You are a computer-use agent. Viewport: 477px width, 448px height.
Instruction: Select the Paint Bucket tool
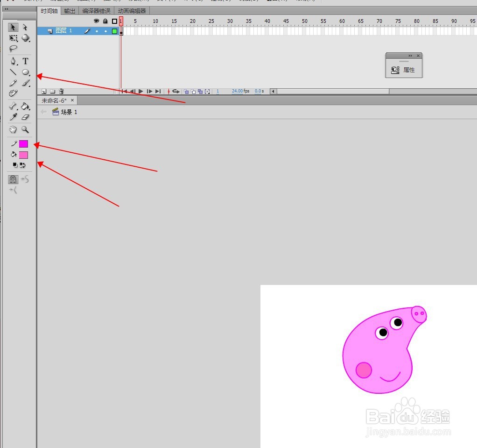[x=26, y=106]
